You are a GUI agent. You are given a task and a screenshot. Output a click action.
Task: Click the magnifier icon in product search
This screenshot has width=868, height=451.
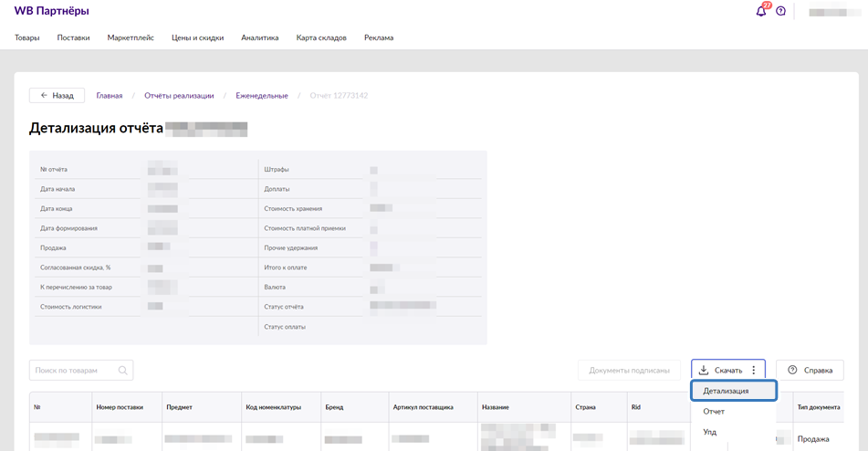pyautogui.click(x=123, y=371)
